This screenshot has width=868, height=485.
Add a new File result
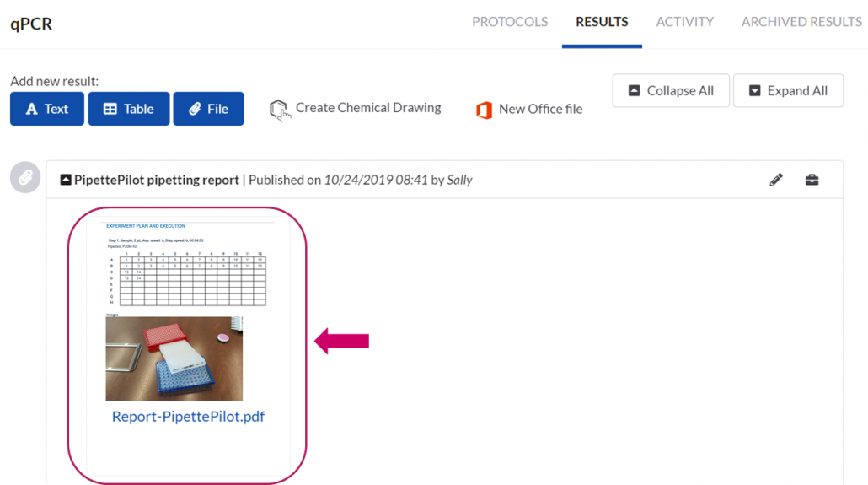(x=208, y=109)
